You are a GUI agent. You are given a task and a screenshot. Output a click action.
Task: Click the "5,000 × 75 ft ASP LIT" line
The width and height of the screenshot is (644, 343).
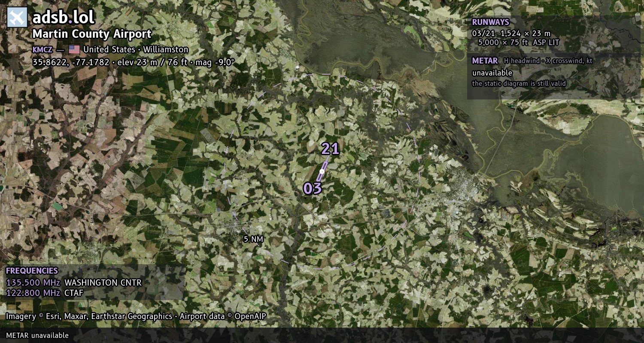[519, 43]
